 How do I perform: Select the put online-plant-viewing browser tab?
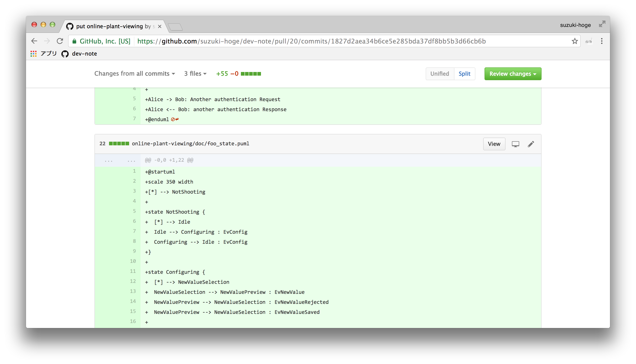tap(108, 26)
